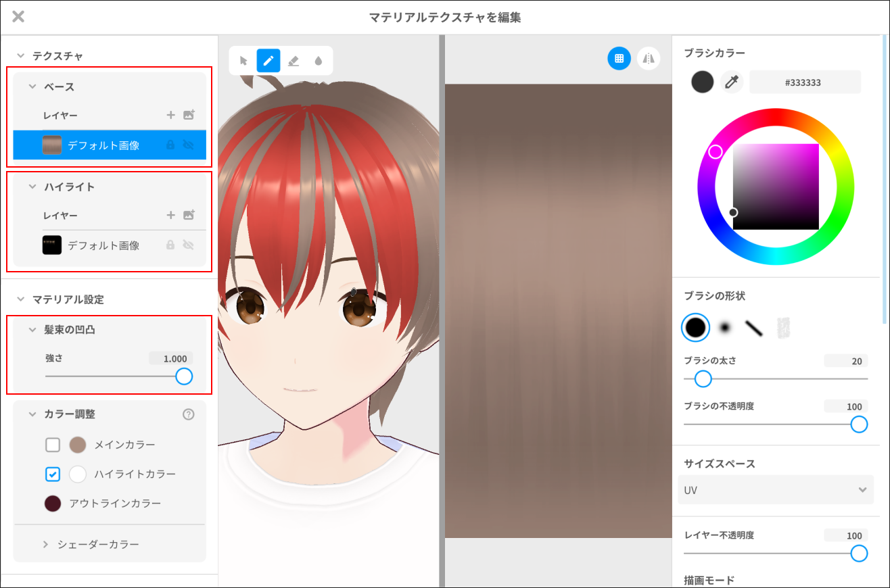890x588 pixels.
Task: Select the soft blurred brush shape
Action: coord(724,328)
